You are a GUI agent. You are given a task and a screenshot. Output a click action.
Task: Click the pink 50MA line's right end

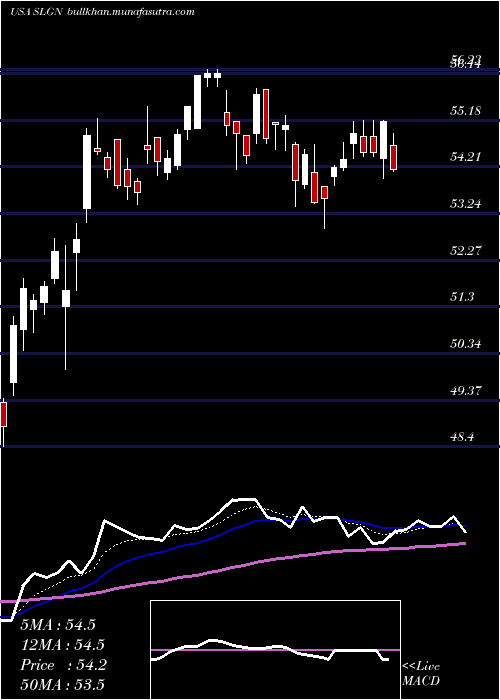click(x=464, y=543)
